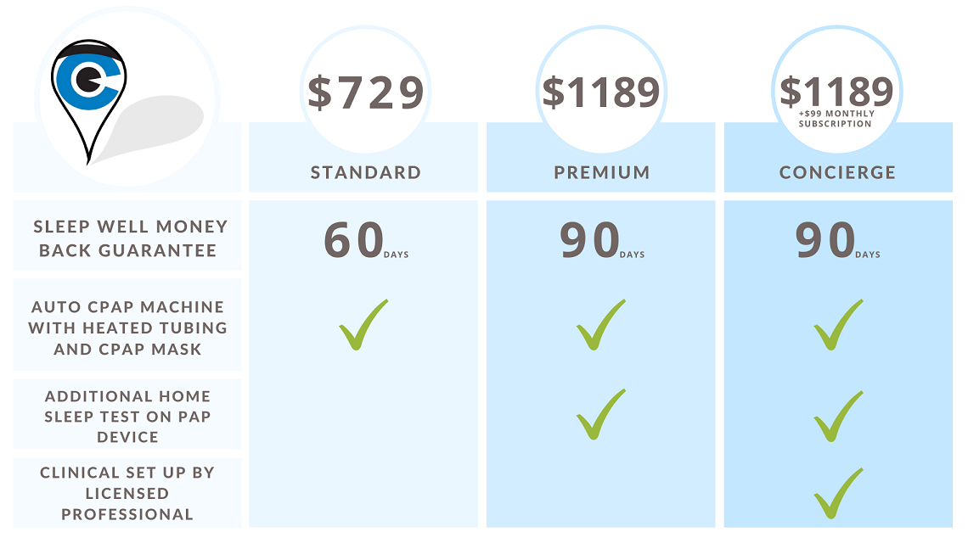Click the 60 days guarantee value
This screenshot has height=560, width=968.
[x=365, y=240]
